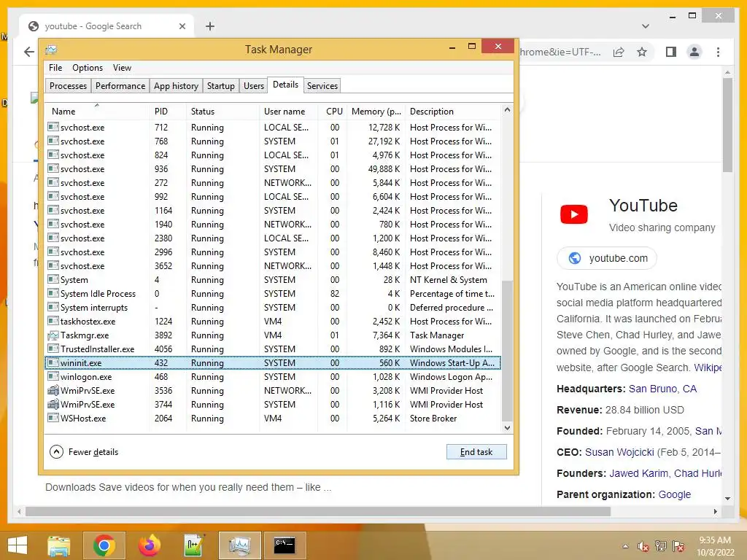Sort by the Status column header
Image resolution: width=747 pixels, height=560 pixels.
tap(222, 112)
